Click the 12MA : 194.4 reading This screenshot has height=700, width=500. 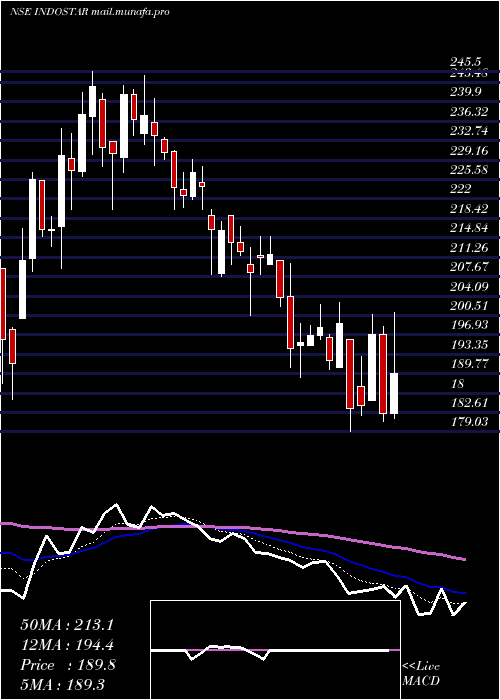(x=67, y=645)
